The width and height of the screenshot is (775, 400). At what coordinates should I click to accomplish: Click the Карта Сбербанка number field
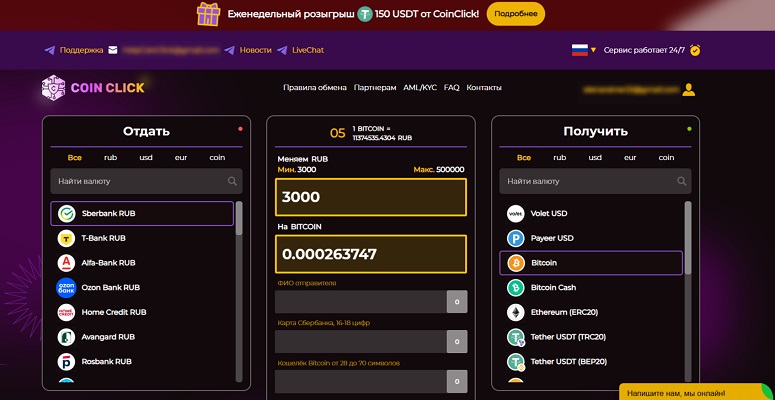361,342
